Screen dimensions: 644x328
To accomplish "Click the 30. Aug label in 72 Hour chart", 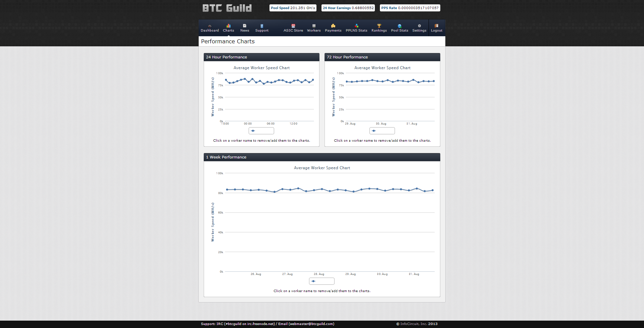I will [x=381, y=124].
